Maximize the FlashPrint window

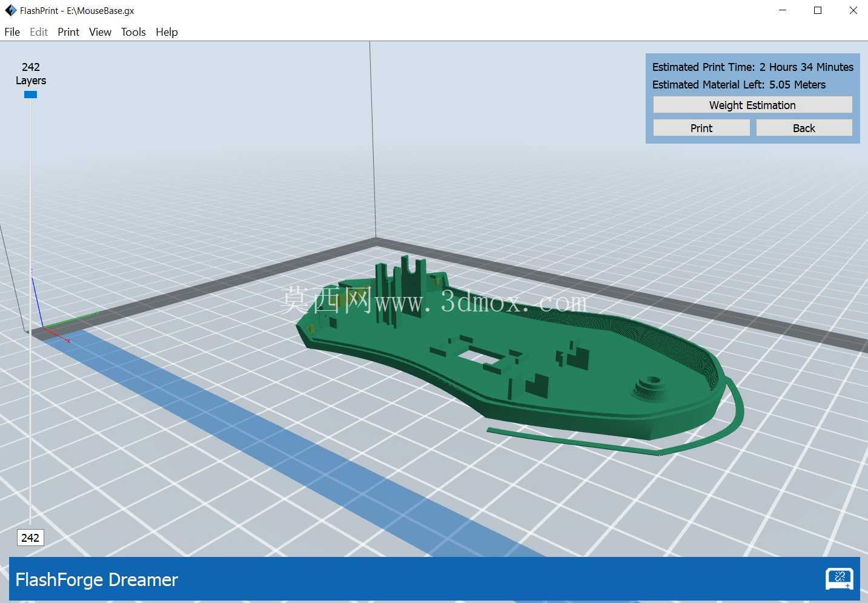pos(818,10)
